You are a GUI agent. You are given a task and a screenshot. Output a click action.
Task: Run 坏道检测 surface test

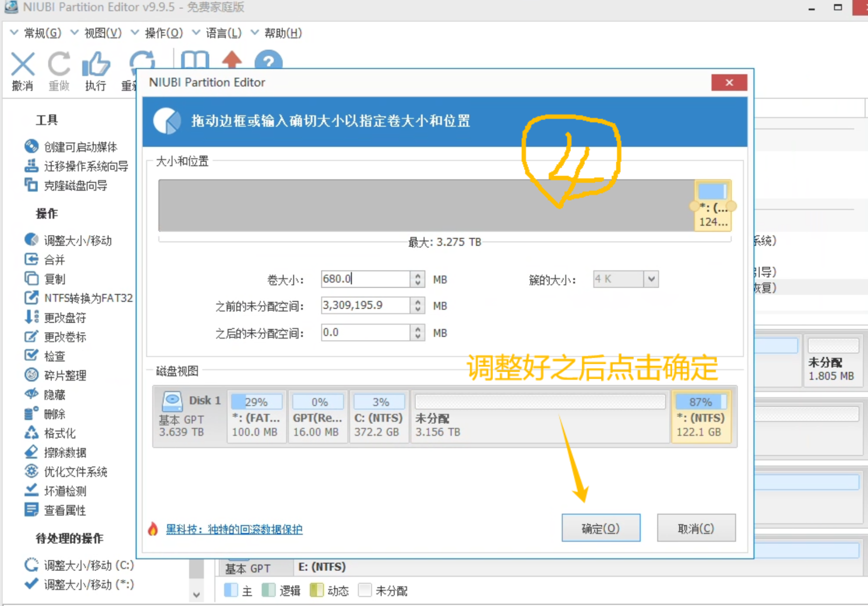pyautogui.click(x=55, y=490)
